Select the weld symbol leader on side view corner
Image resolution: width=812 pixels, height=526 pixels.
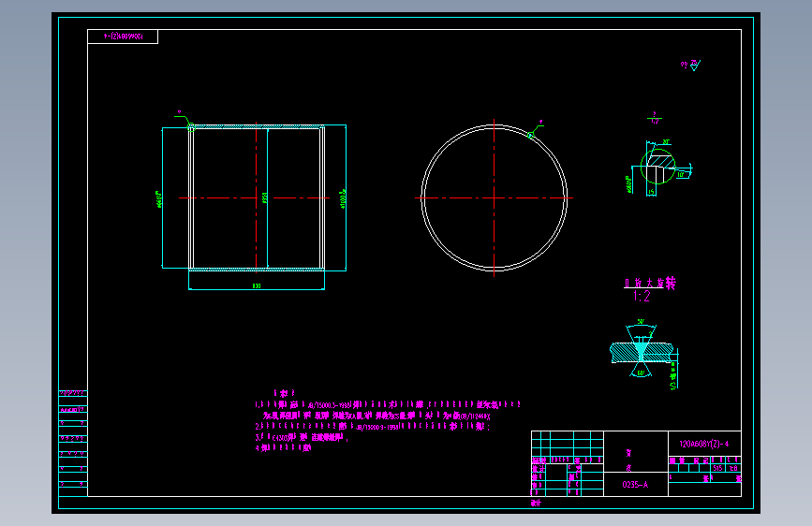[185, 120]
